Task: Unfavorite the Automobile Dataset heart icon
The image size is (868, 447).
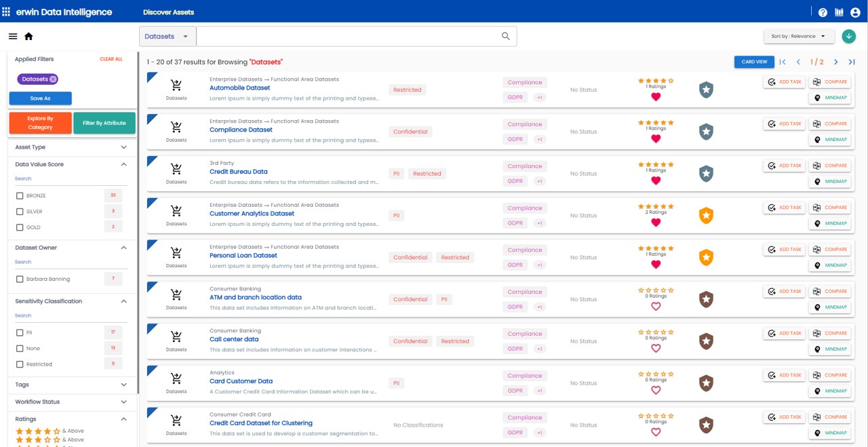Action: click(x=656, y=96)
